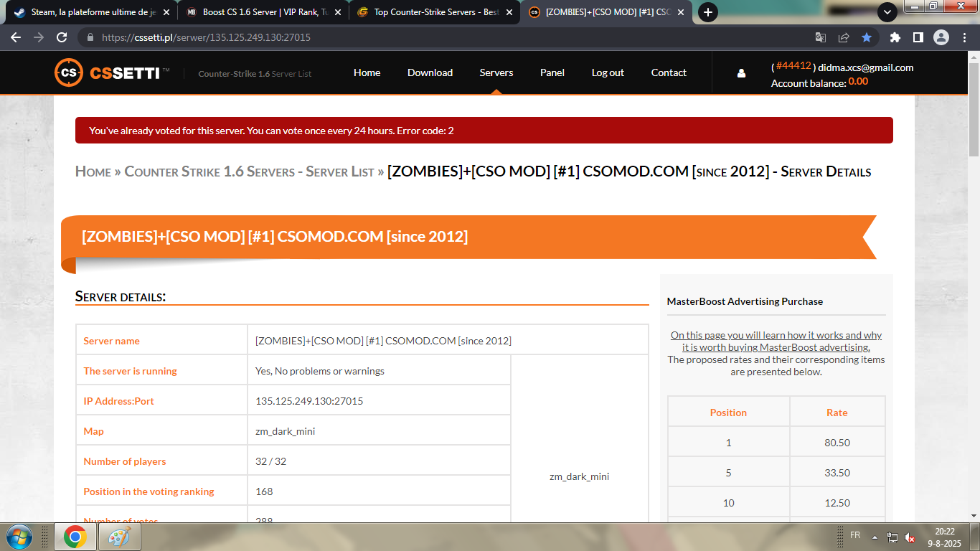Image resolution: width=980 pixels, height=551 pixels.
Task: Click the Google Translate icon in address bar
Action: click(x=821, y=37)
